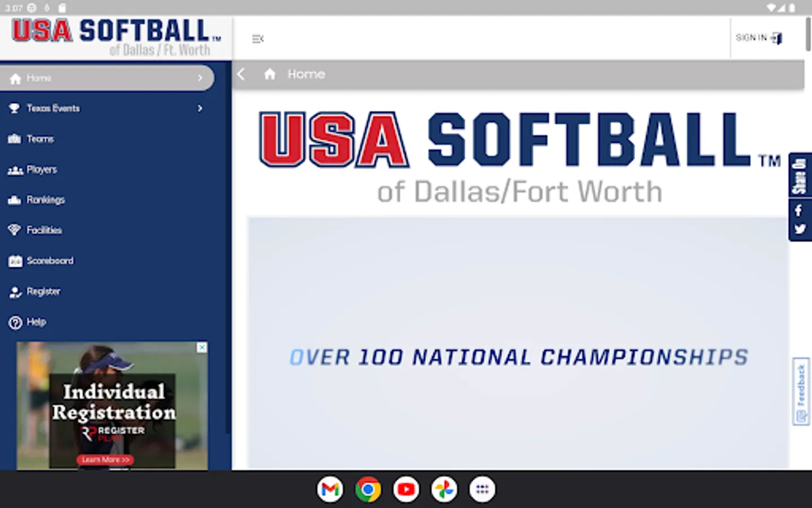The image size is (812, 508).
Task: Click the Facilities diamond icon
Action: [15, 230]
